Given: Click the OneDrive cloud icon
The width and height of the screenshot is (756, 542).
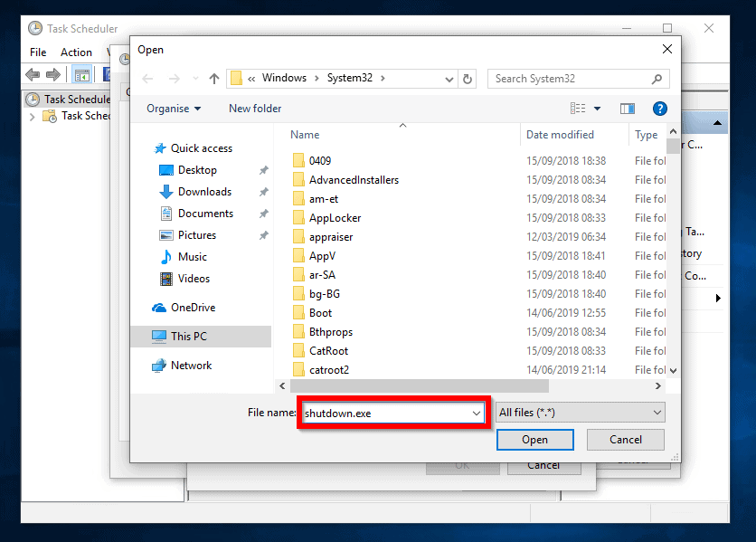Looking at the screenshot, I should [159, 308].
